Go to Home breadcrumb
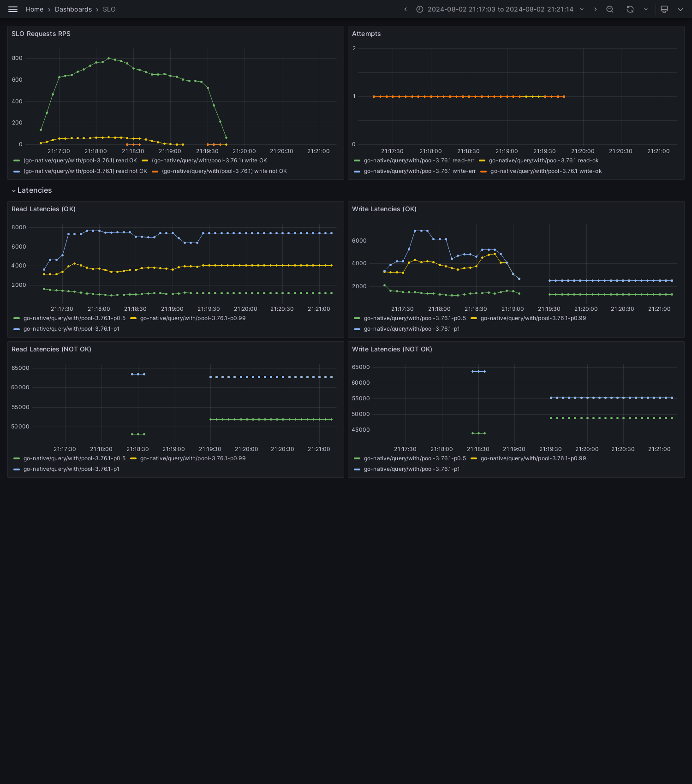Screen dimensions: 692x784 [35, 9]
